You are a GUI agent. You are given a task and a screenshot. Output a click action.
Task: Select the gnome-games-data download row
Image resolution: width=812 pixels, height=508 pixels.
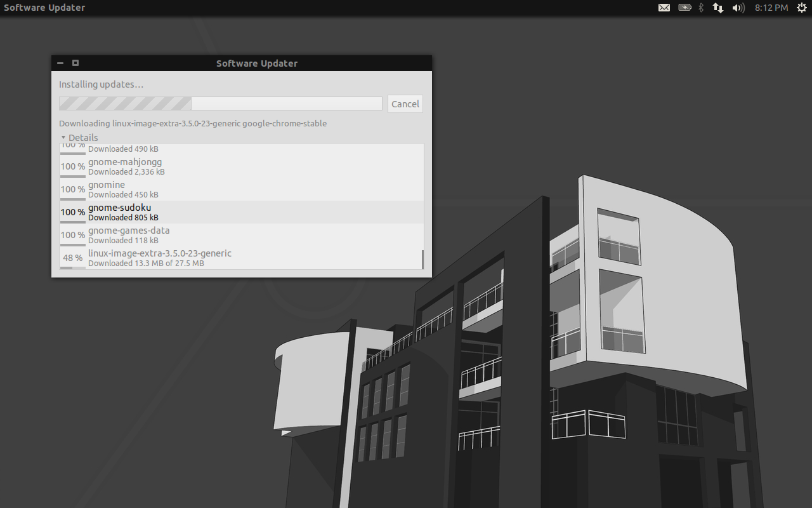pyautogui.click(x=241, y=235)
